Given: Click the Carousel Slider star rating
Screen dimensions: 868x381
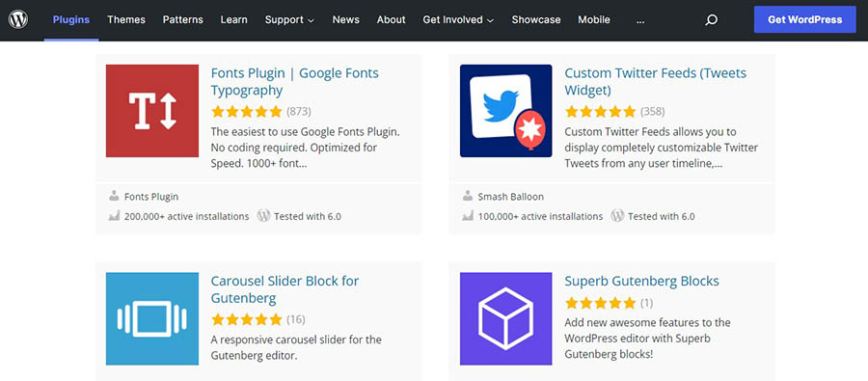Looking at the screenshot, I should (247, 319).
